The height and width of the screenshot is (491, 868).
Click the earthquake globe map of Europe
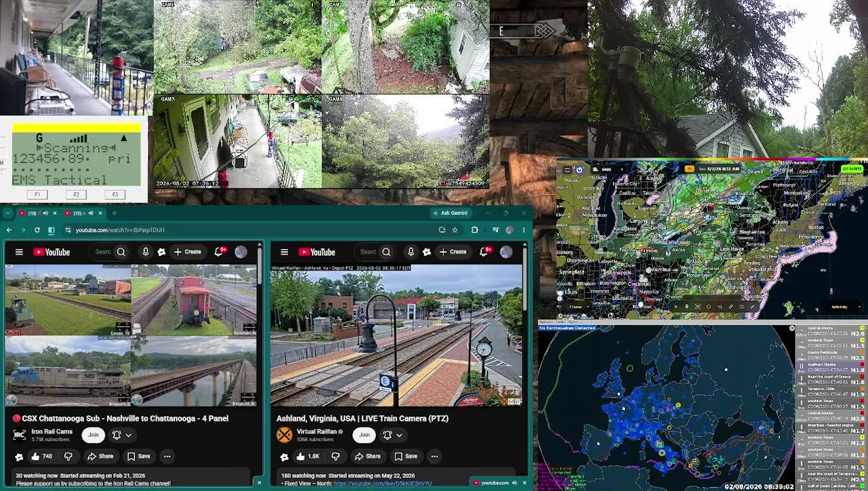click(666, 406)
